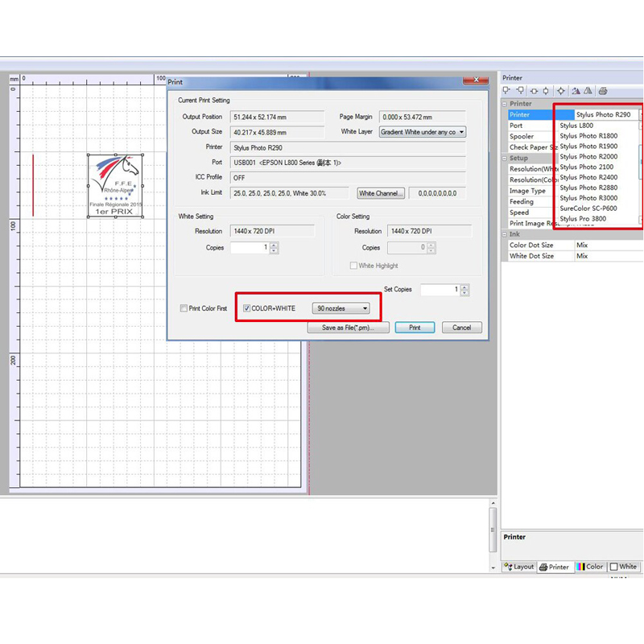Open the Stylus Photo R290 printer combo box
The image size is (644, 644).
tap(608, 114)
